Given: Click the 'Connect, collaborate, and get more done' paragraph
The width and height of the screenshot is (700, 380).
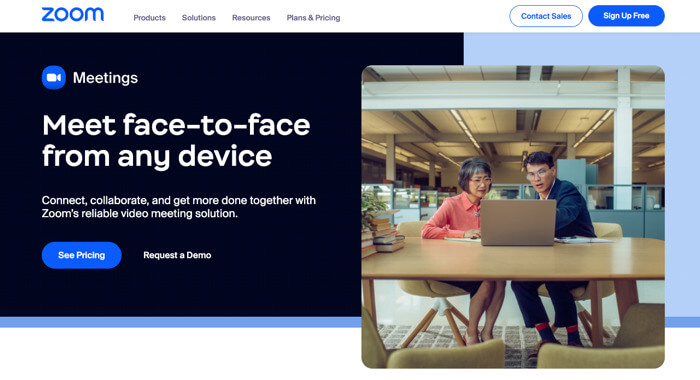Looking at the screenshot, I should pyautogui.click(x=179, y=207).
